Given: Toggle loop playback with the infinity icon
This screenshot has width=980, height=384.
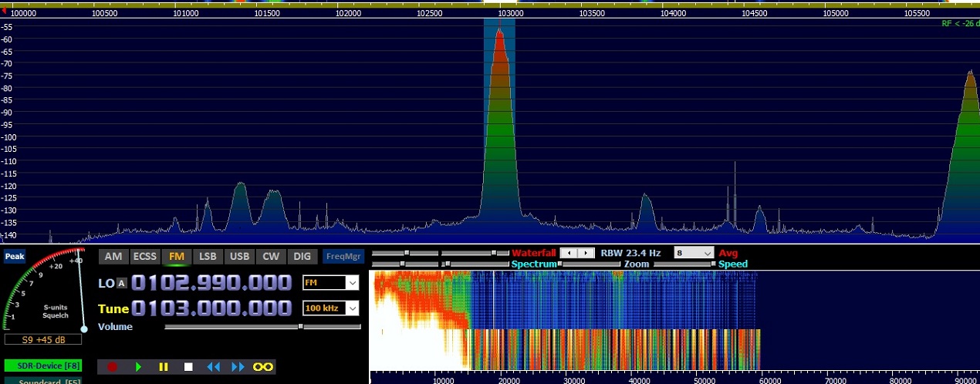Looking at the screenshot, I should coord(263,367).
